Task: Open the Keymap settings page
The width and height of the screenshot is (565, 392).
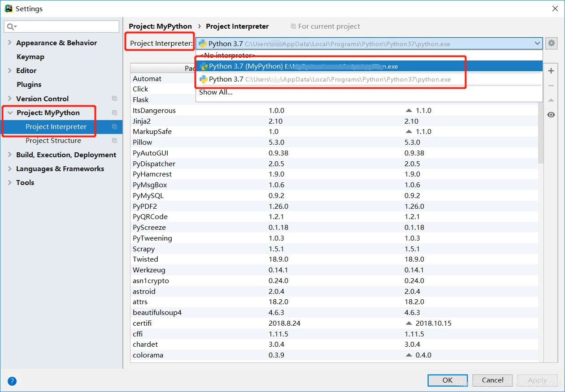Action: pyautogui.click(x=30, y=56)
